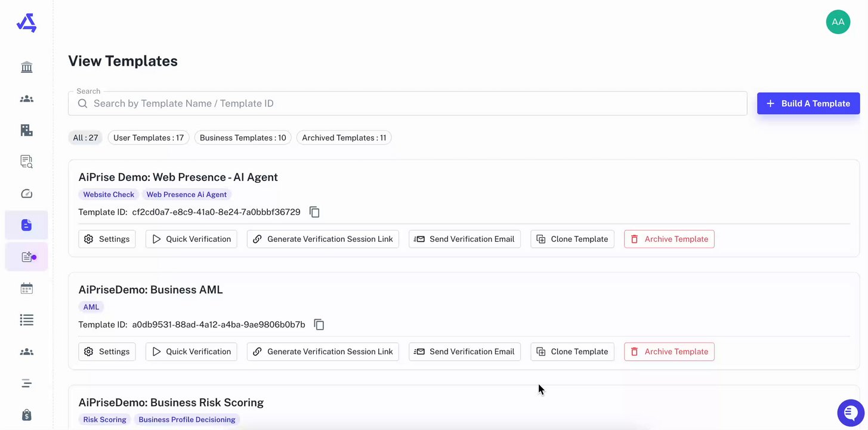Screen dimensions: 868x430
Task: Click the AML tag
Action: pos(91,307)
